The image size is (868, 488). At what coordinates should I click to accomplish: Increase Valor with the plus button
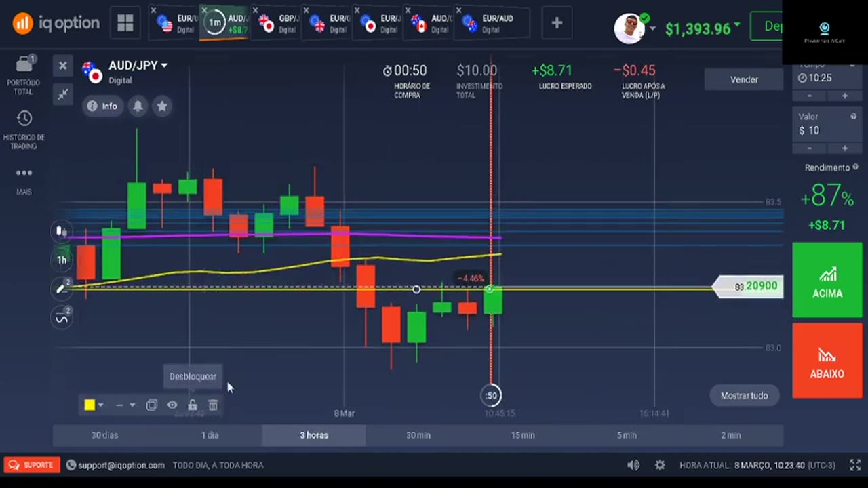click(x=845, y=148)
